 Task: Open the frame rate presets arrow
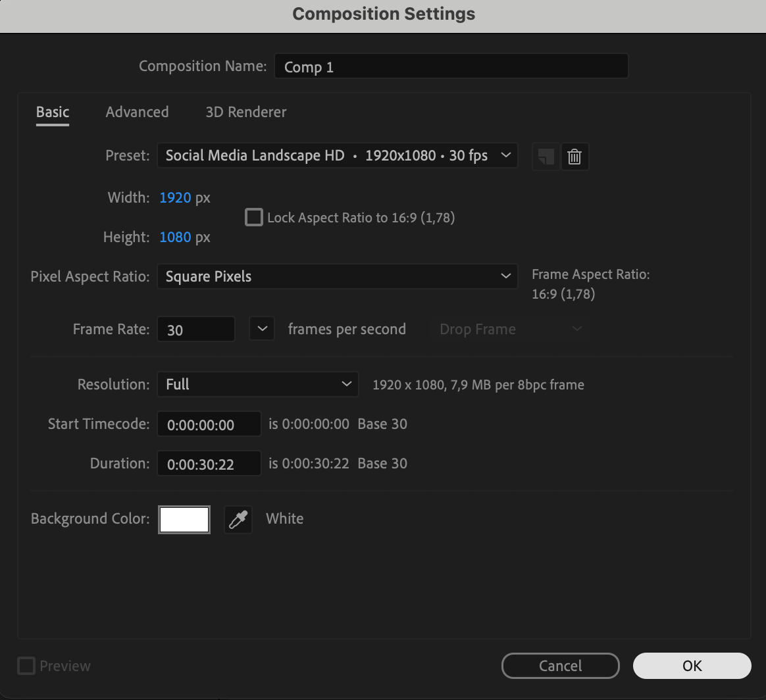(261, 329)
